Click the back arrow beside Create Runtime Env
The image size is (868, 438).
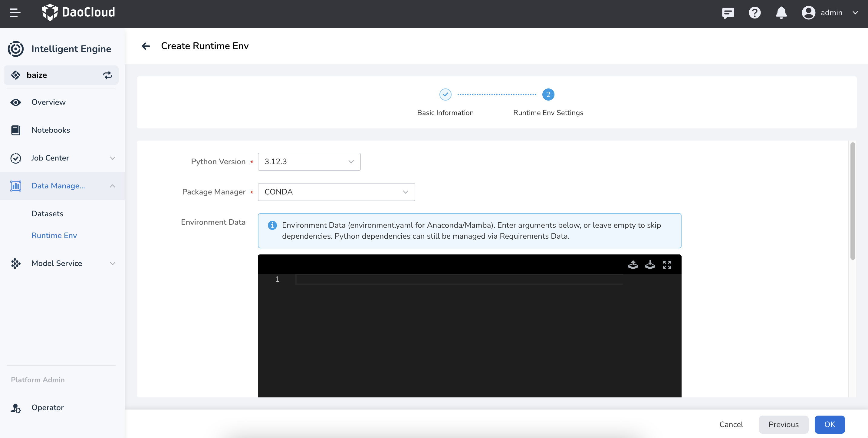(x=146, y=46)
